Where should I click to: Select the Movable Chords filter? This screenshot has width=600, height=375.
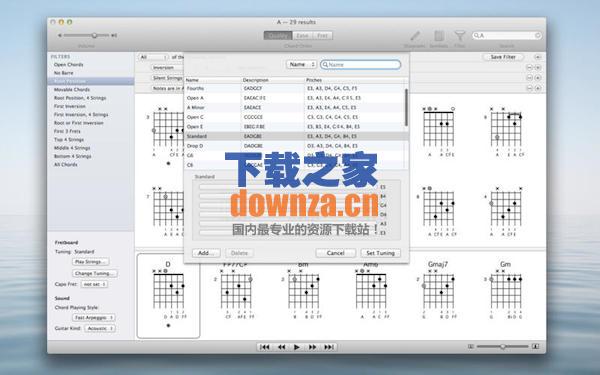[72, 90]
